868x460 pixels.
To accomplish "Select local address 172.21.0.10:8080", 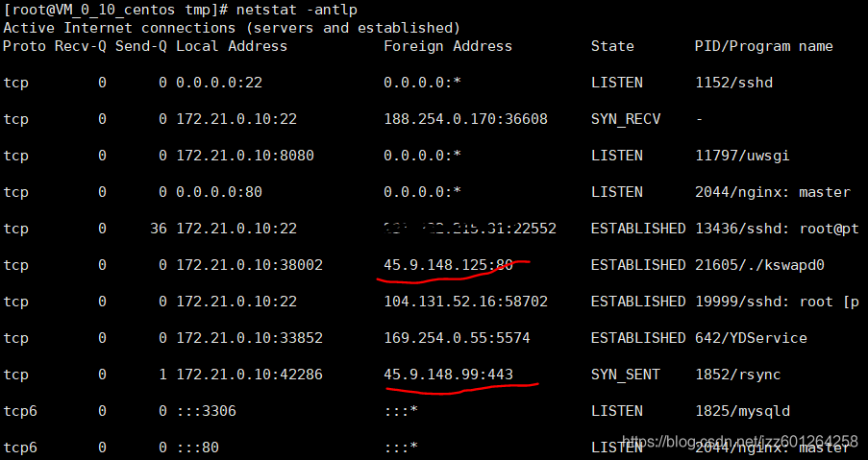I will point(245,156).
